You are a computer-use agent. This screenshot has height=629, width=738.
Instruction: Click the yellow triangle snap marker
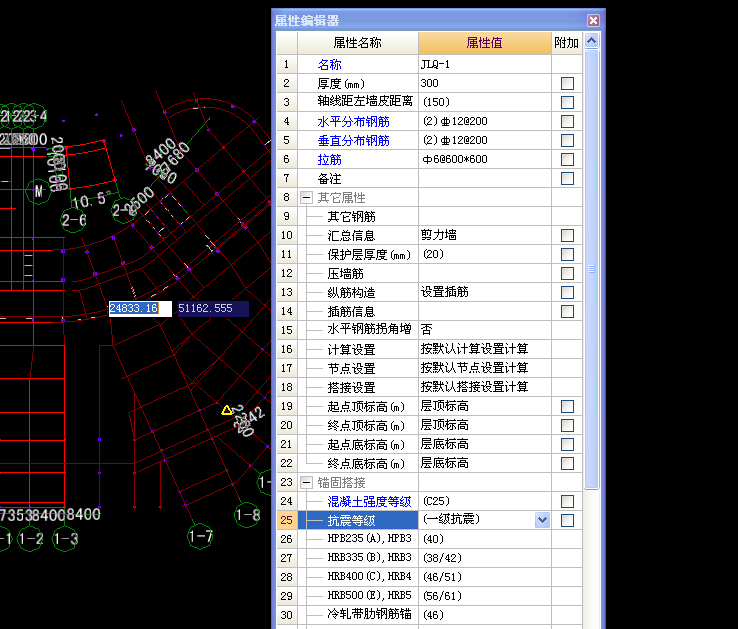pyautogui.click(x=227, y=410)
